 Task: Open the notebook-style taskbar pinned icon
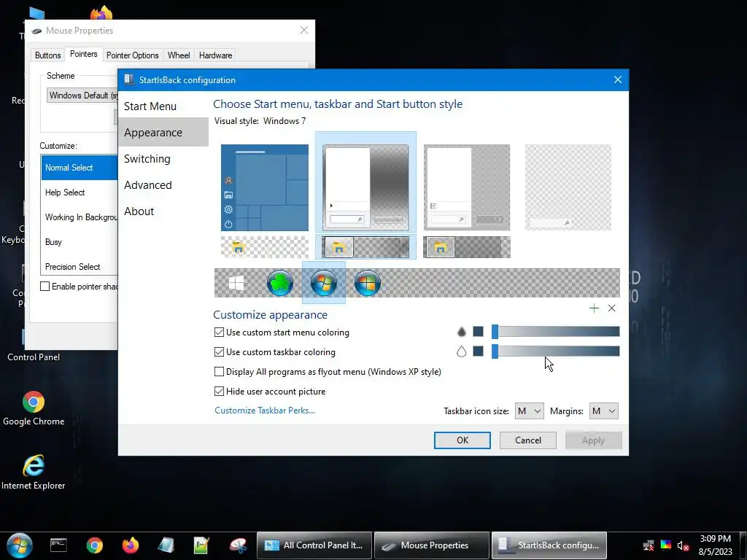[x=166, y=545]
